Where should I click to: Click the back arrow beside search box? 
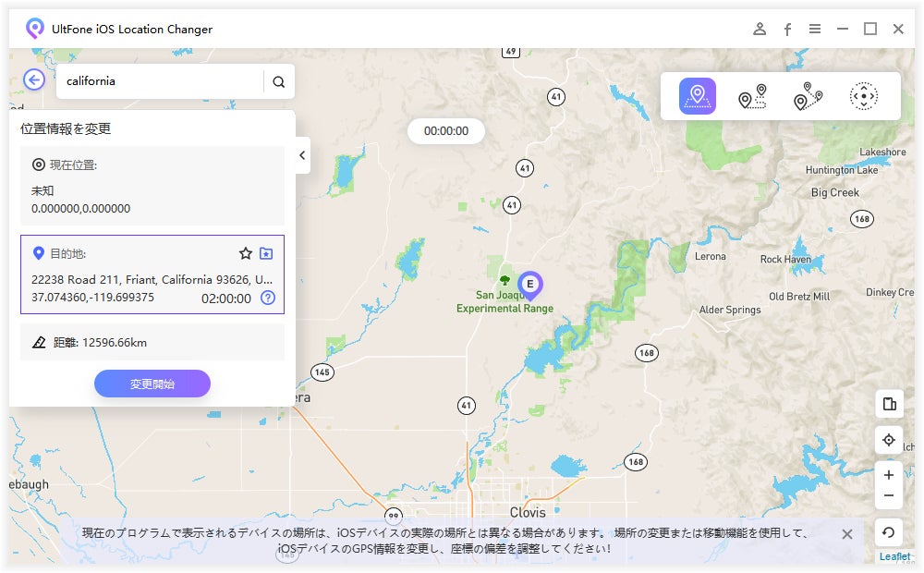point(34,79)
